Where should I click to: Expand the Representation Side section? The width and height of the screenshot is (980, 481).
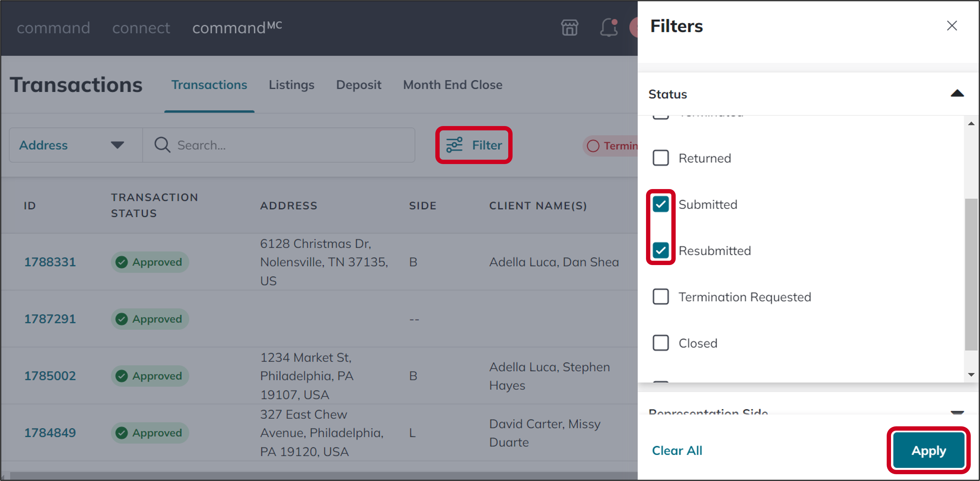[x=957, y=412]
